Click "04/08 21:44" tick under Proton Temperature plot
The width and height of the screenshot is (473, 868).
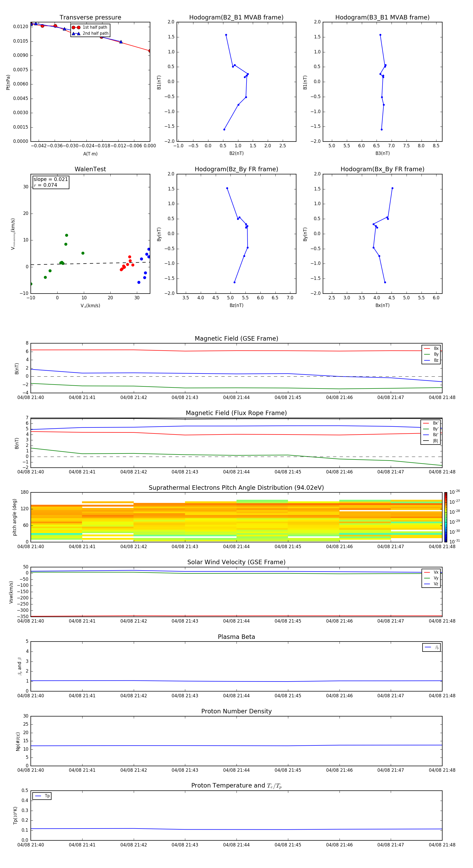(x=236, y=845)
